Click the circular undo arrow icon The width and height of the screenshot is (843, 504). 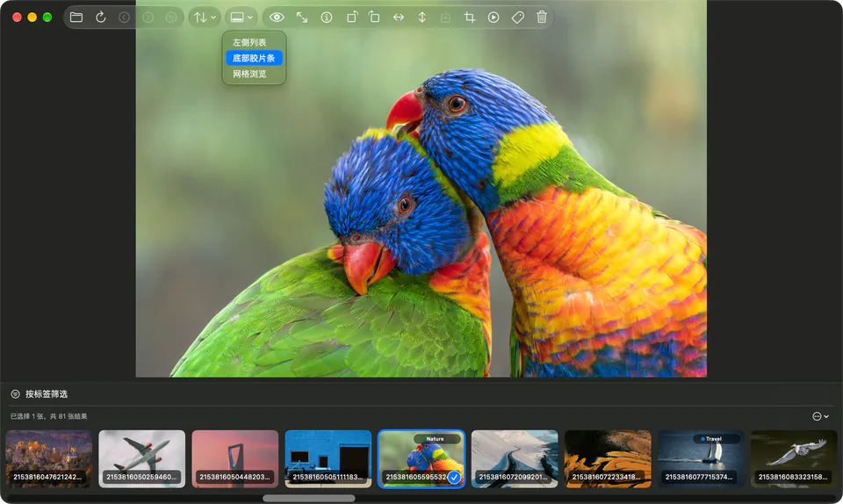point(171,18)
